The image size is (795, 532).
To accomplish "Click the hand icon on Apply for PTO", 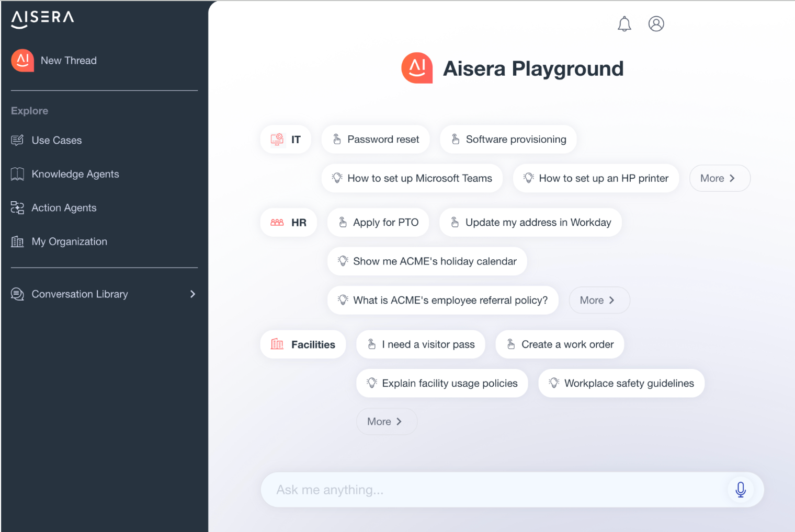I will point(343,223).
